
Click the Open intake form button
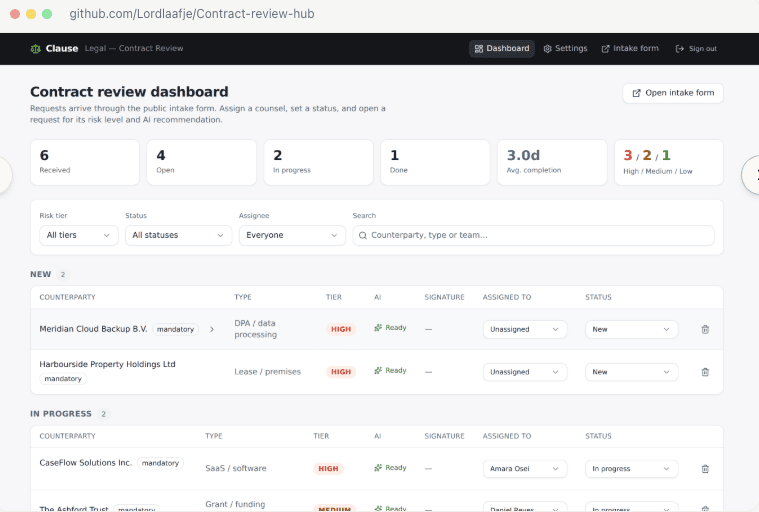(x=673, y=93)
